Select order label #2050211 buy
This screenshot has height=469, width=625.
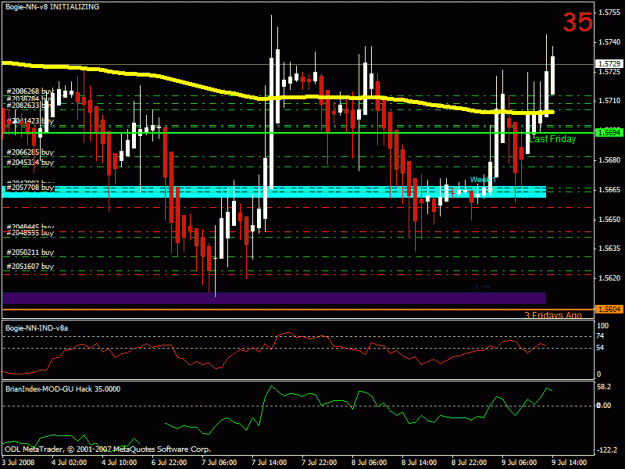pyautogui.click(x=30, y=252)
